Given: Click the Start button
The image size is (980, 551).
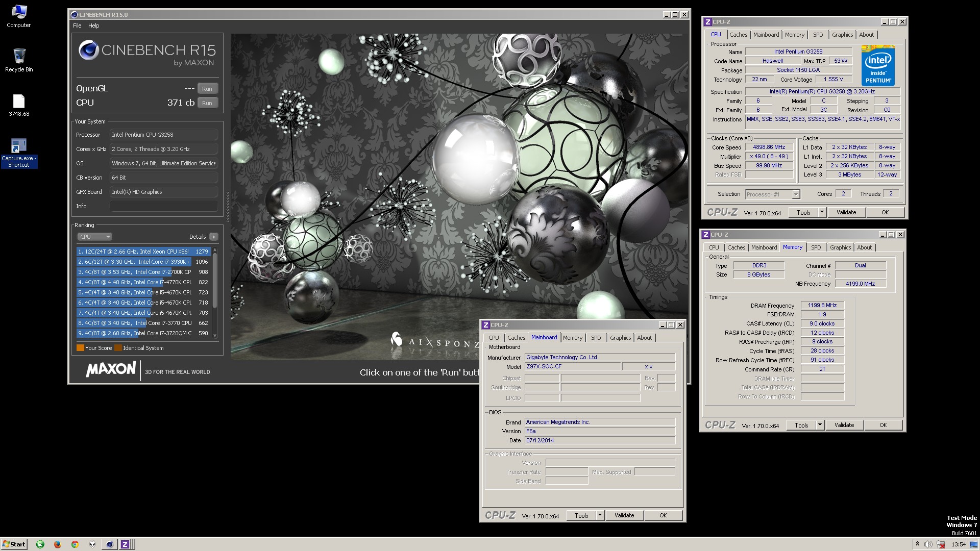Looking at the screenshot, I should (x=14, y=544).
